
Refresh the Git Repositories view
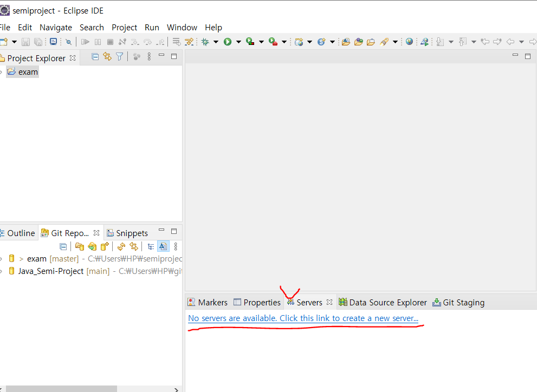click(x=121, y=246)
